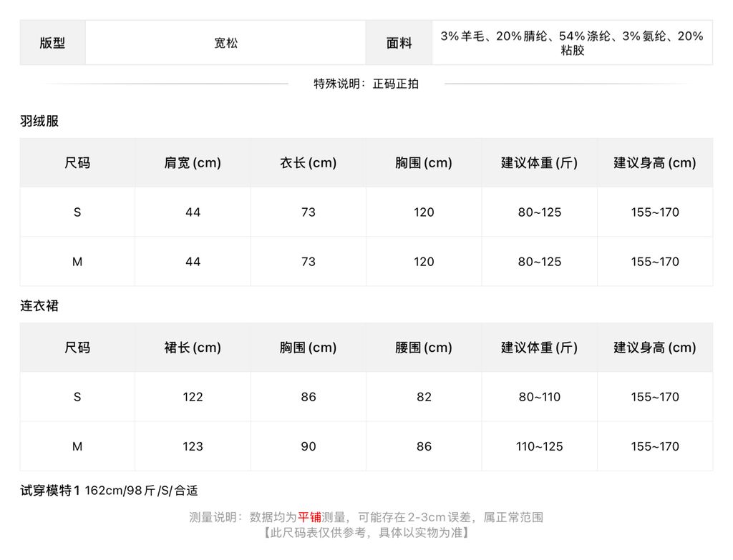Select the skirt length value 122
The height and width of the screenshot is (560, 733).
[x=193, y=397]
